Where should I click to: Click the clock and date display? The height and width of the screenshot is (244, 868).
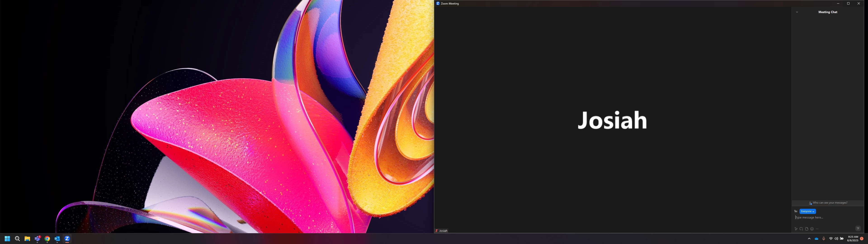point(852,239)
